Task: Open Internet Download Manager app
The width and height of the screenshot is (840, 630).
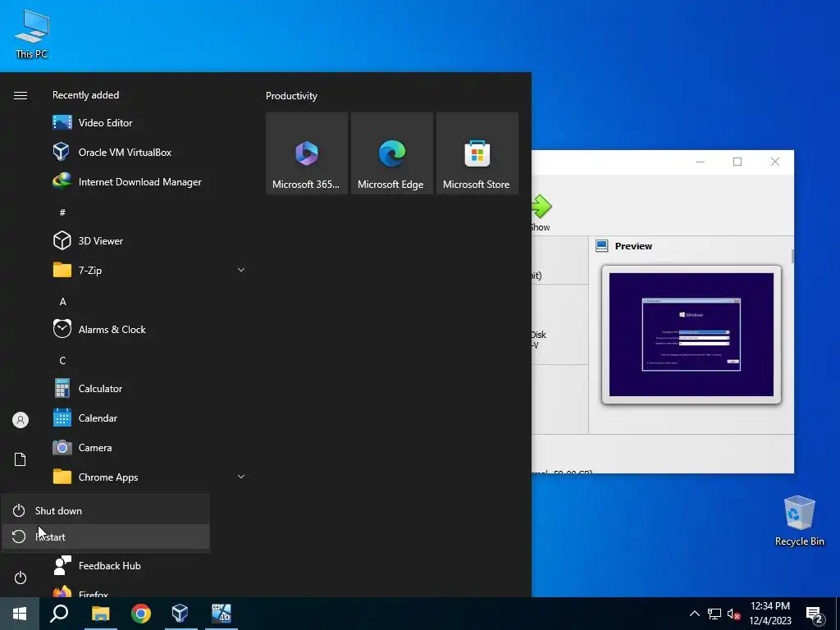Action: (148, 181)
